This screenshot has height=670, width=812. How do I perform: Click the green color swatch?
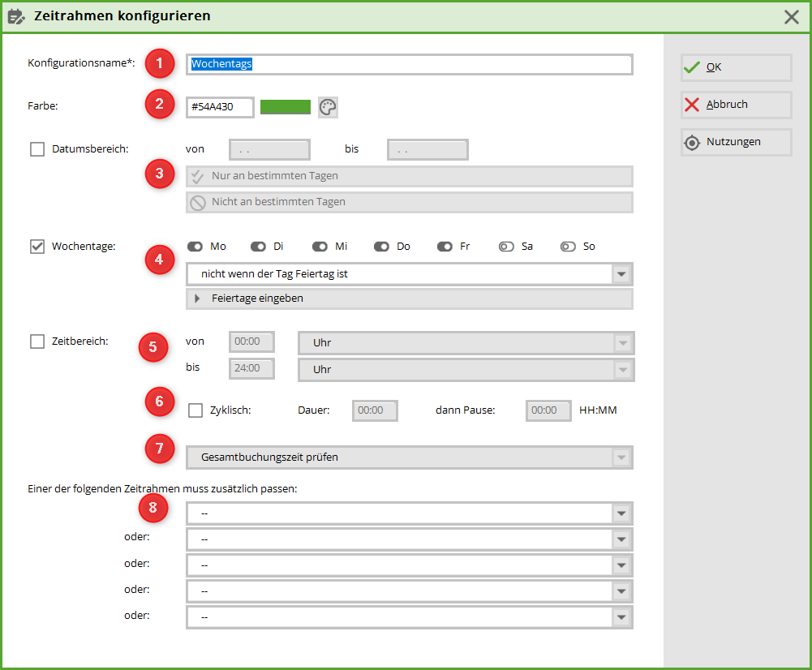[286, 107]
